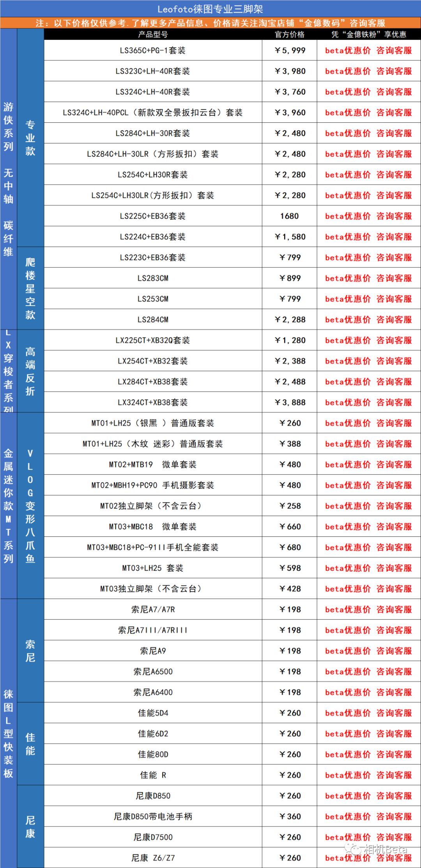
Task: Click the ￥899 price cell
Action: 290,278
